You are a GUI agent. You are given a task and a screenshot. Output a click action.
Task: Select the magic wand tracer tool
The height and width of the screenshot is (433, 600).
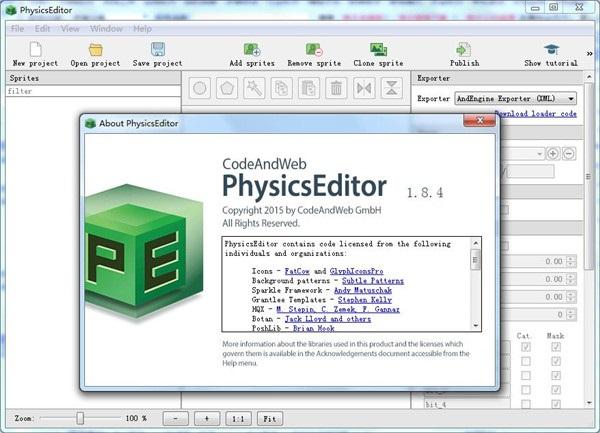[x=254, y=88]
